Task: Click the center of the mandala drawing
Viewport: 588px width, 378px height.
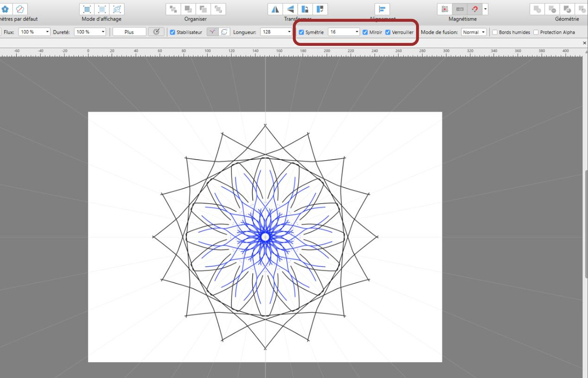Action: click(265, 237)
